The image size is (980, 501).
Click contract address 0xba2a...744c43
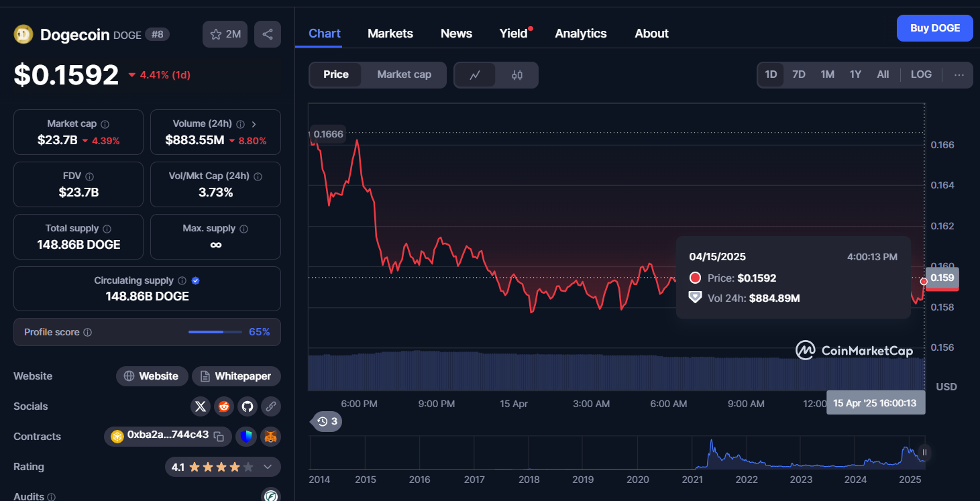[167, 435]
